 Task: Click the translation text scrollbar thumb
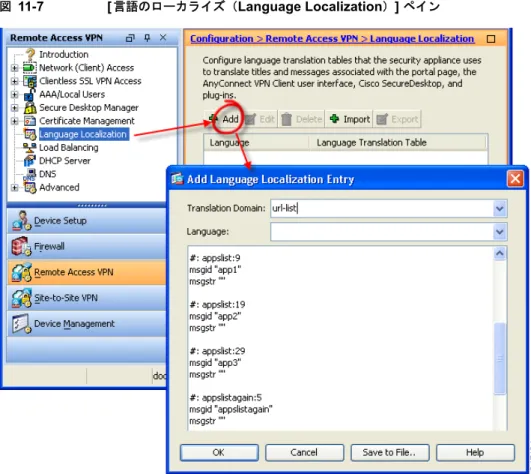500,359
